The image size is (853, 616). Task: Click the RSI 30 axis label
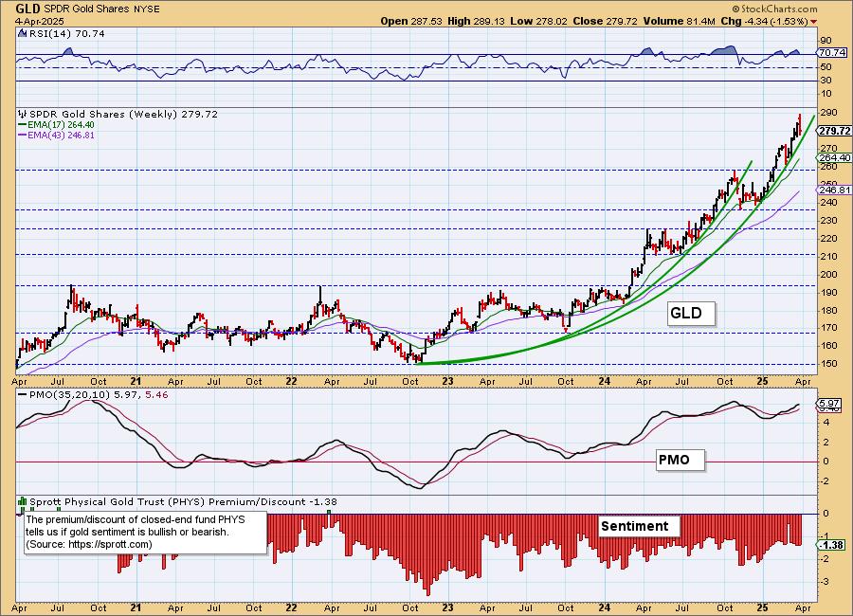(826, 81)
